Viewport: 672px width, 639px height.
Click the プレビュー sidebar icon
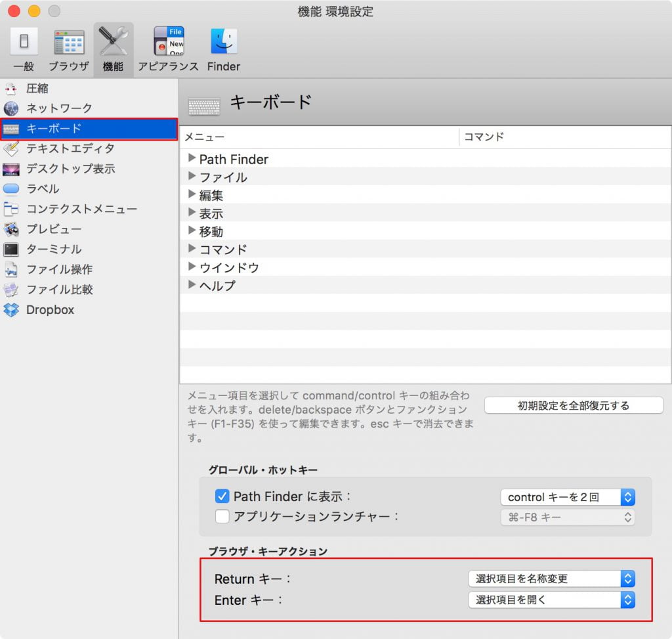11,229
